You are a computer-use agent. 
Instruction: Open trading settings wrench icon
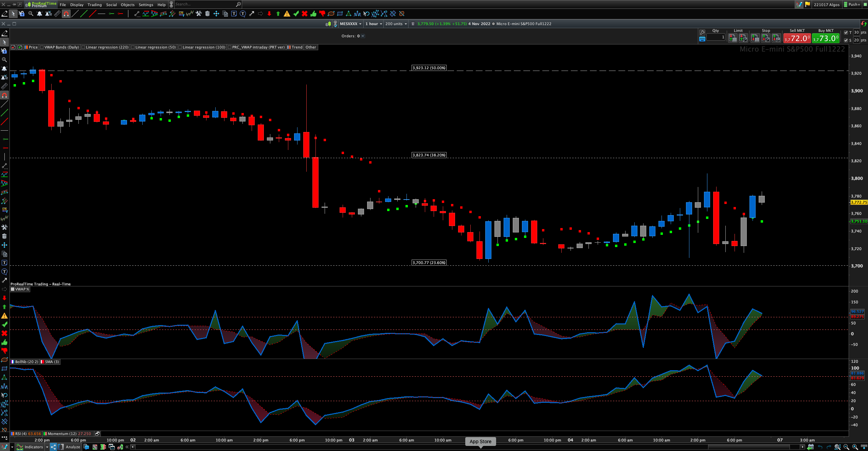(x=702, y=32)
